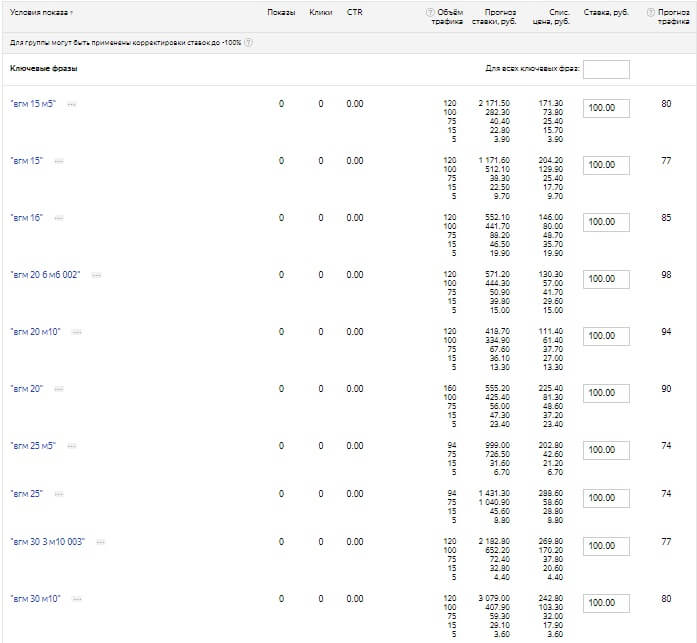Focus the bid field in the "вгм 15" row
The width and height of the screenshot is (697, 643).
pyautogui.click(x=606, y=165)
